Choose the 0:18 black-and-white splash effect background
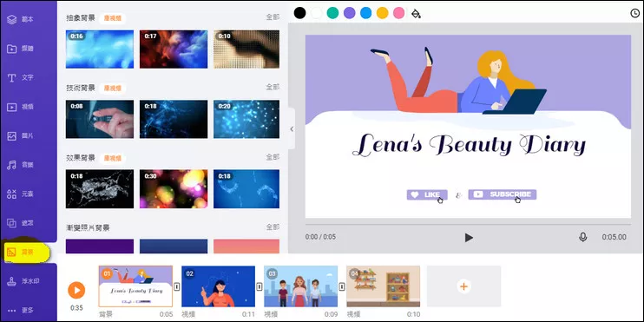644x322 pixels. click(x=100, y=189)
